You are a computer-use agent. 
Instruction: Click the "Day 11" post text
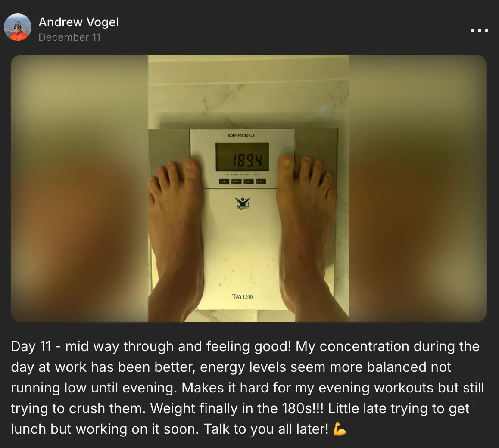coord(31,346)
